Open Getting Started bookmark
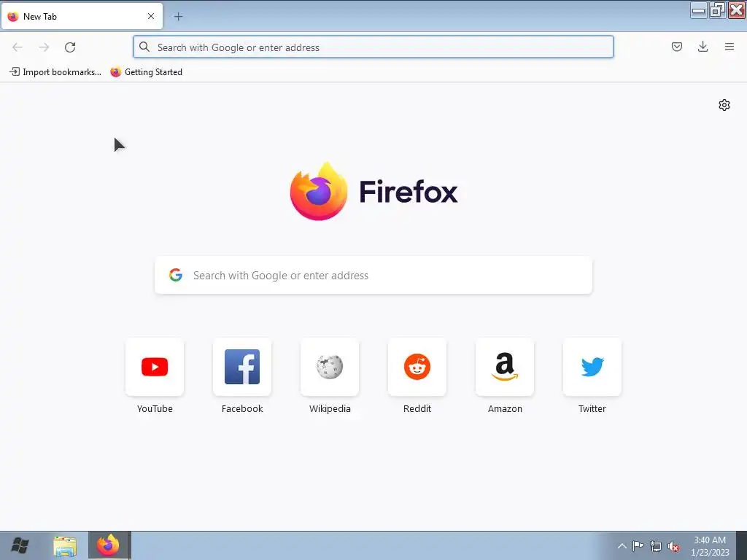 [x=146, y=72]
